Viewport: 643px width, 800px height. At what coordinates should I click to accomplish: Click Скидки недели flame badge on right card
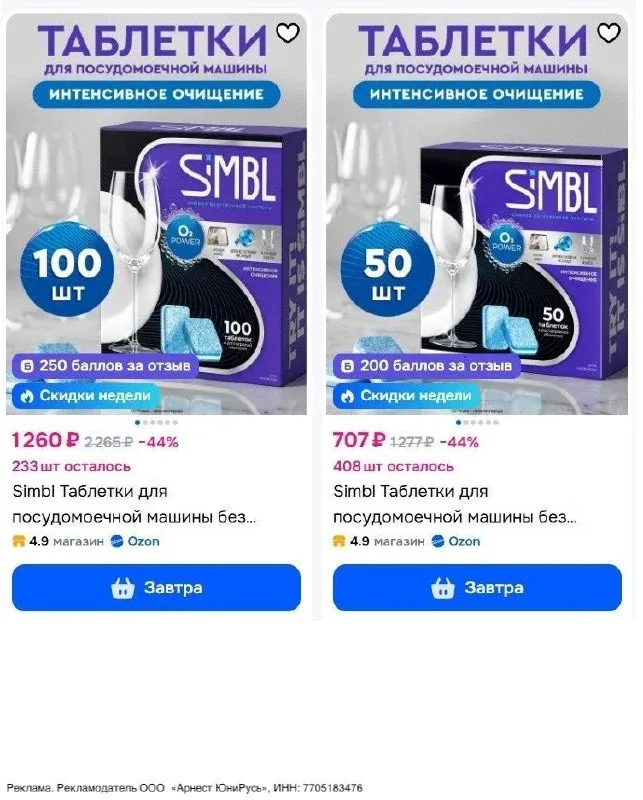(406, 395)
